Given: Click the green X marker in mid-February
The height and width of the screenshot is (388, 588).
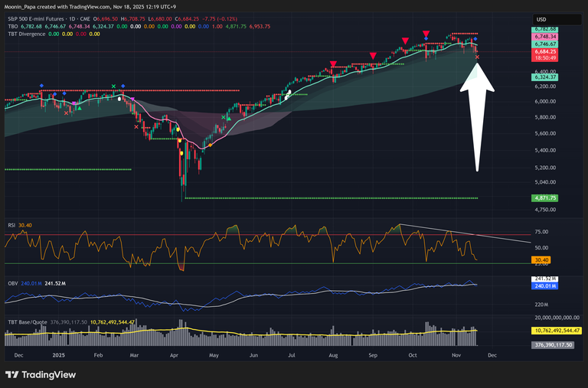Looking at the screenshot, I should [113, 86].
